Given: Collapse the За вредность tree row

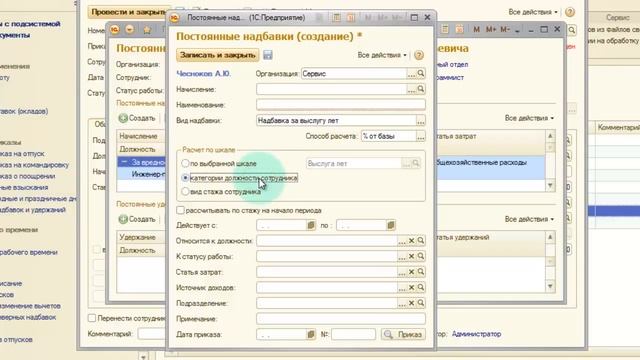Looking at the screenshot, I should point(124,162).
